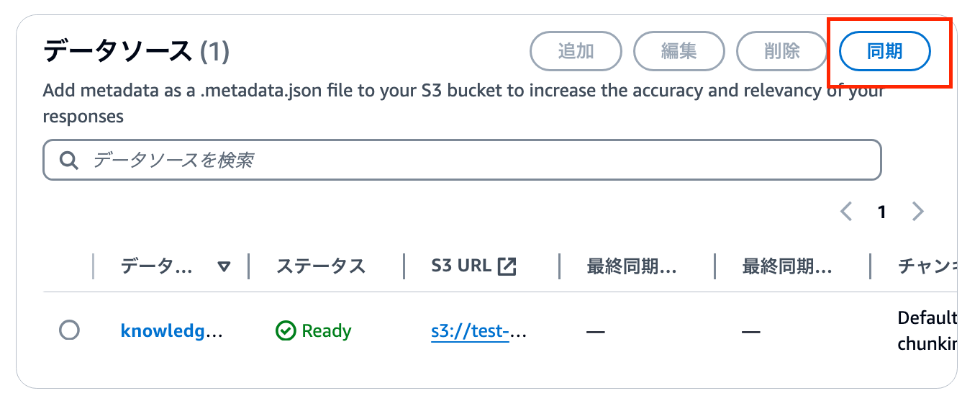Viewport: 980px width, 406px height.
Task: Click the S3 URL external link icon
Action: click(x=507, y=266)
